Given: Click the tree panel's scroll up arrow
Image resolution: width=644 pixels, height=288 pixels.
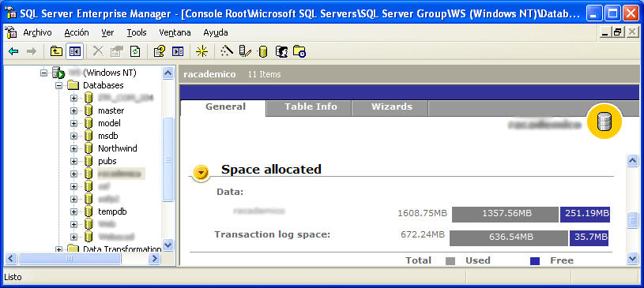Looking at the screenshot, I should [168, 73].
